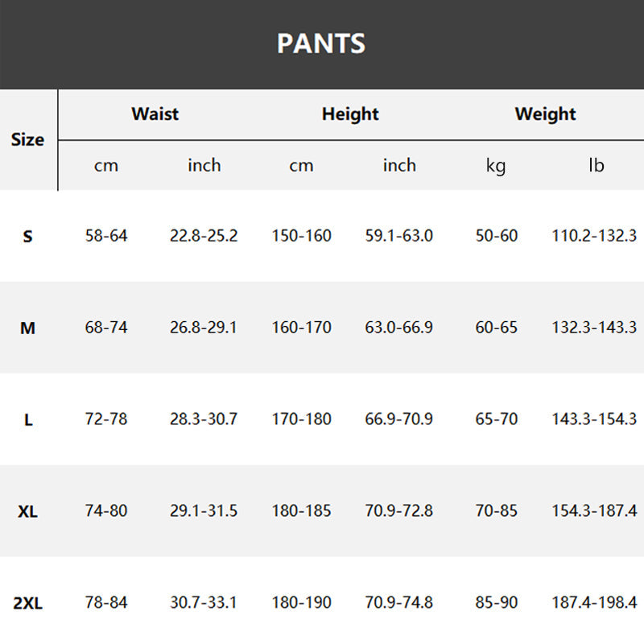644x644 pixels.
Task: Select the M size row label
Action: pos(28,328)
